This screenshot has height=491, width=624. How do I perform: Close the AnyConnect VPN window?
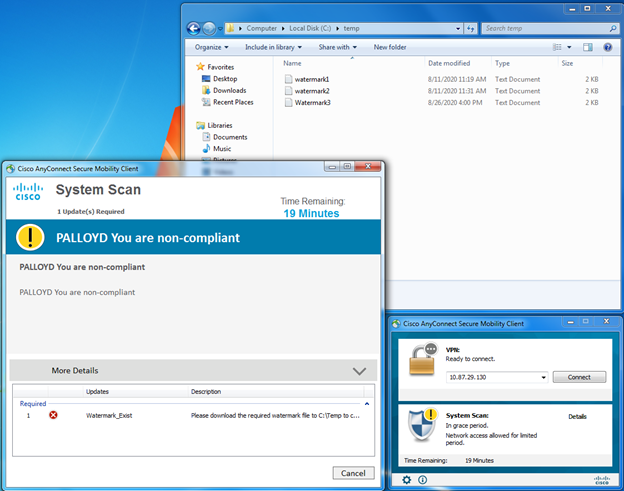(606, 321)
